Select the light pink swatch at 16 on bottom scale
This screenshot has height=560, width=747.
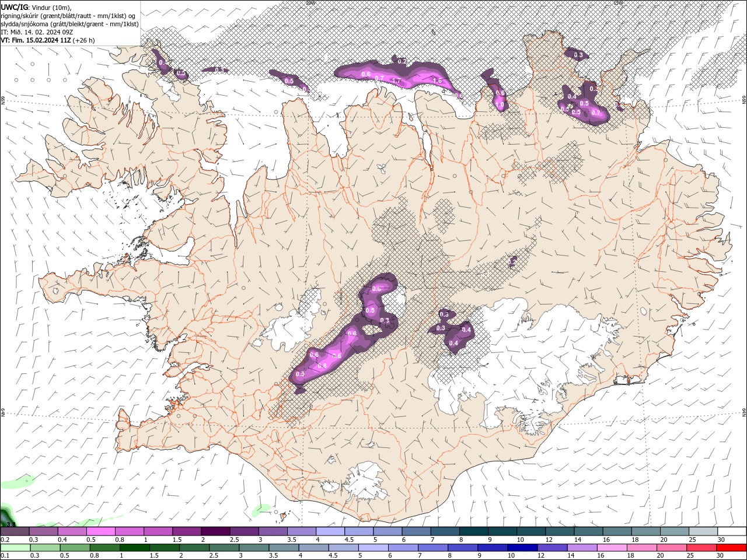(x=612, y=548)
